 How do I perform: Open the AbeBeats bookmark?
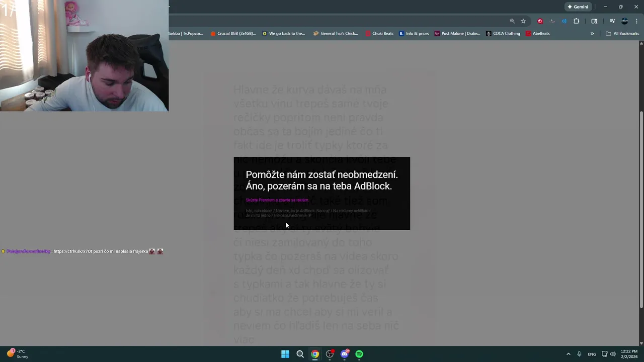pyautogui.click(x=538, y=34)
